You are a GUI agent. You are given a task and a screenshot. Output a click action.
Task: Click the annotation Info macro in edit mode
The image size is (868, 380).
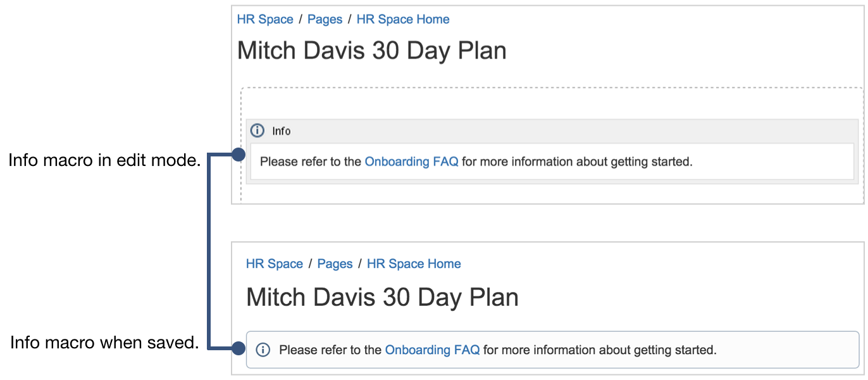point(104,160)
